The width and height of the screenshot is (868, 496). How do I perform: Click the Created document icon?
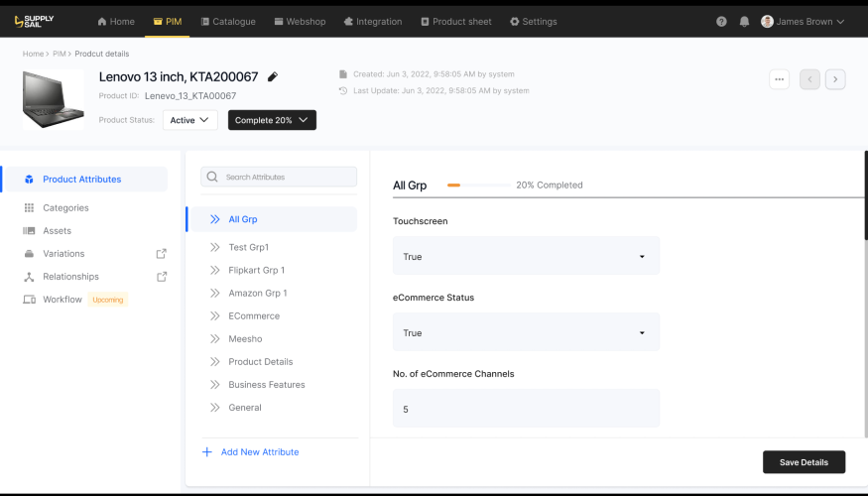343,74
